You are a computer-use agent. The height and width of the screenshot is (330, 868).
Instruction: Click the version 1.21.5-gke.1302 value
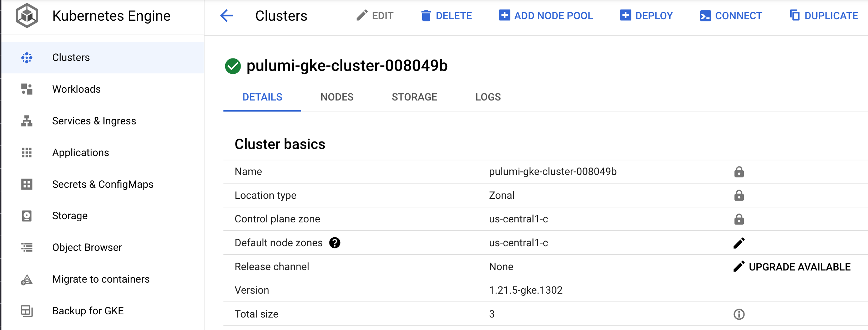click(525, 290)
